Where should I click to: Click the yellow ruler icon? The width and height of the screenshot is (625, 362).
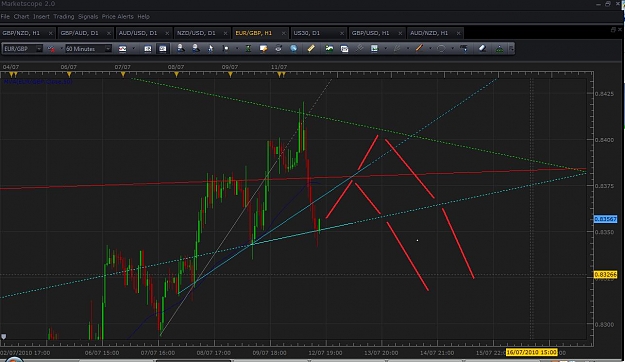click(x=311, y=49)
